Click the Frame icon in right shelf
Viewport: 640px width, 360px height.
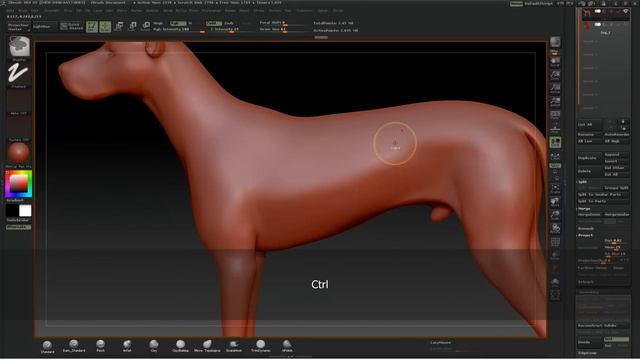(555, 189)
